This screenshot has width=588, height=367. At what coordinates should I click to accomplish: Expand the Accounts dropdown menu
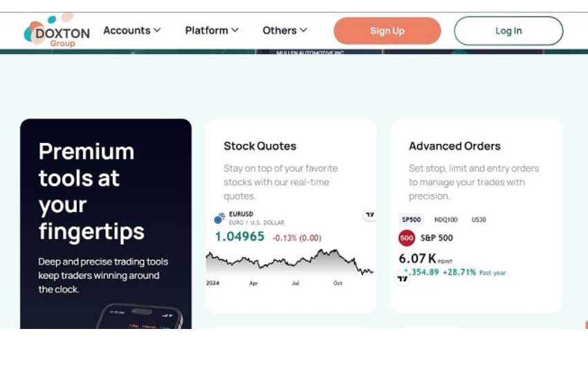coord(131,30)
